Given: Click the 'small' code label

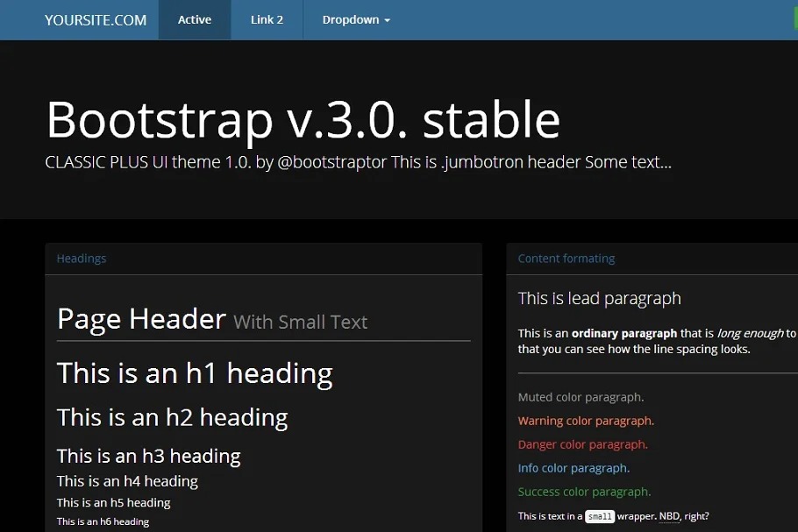Looking at the screenshot, I should tap(600, 516).
